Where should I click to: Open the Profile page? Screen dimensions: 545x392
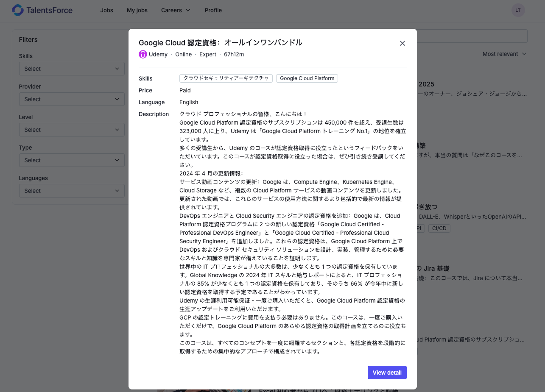(213, 10)
